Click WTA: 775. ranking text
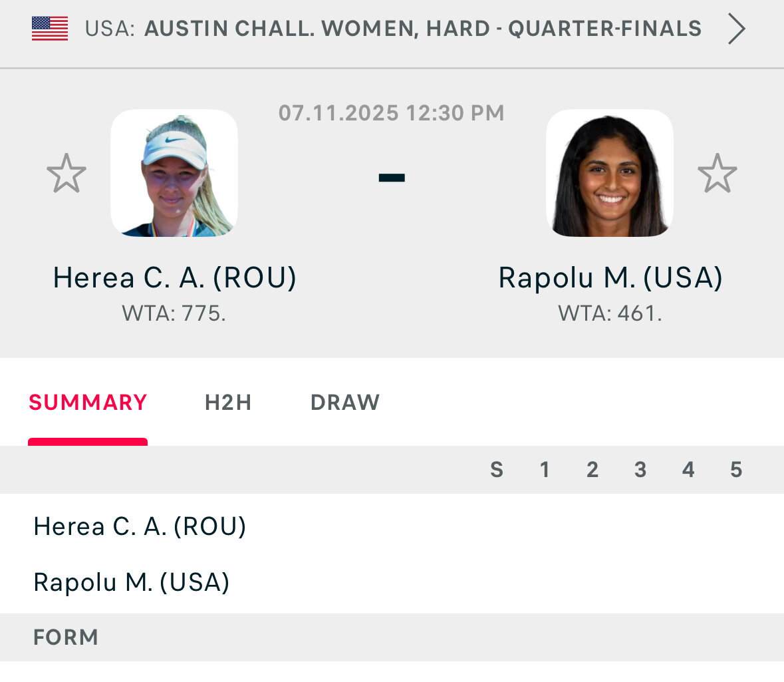This screenshot has height=682, width=784. [174, 313]
